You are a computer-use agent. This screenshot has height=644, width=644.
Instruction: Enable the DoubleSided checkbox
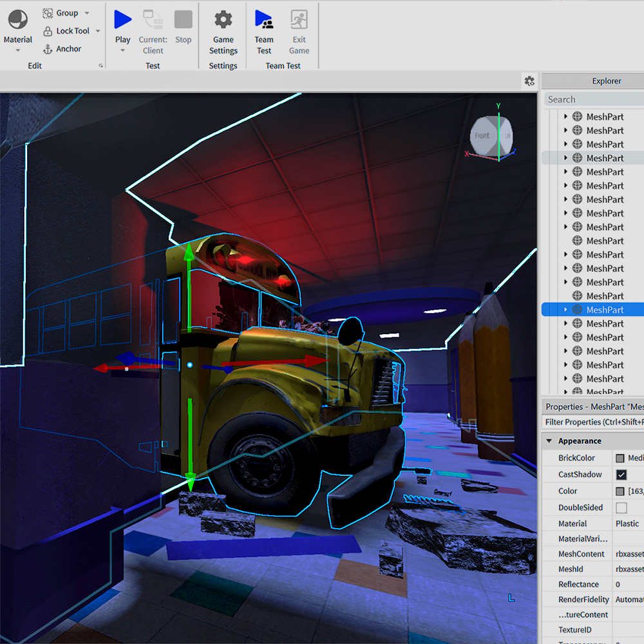[x=621, y=508]
